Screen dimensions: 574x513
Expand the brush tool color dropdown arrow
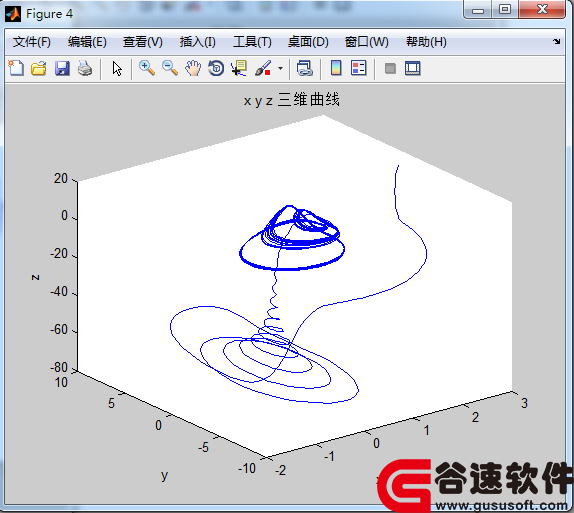(x=280, y=68)
